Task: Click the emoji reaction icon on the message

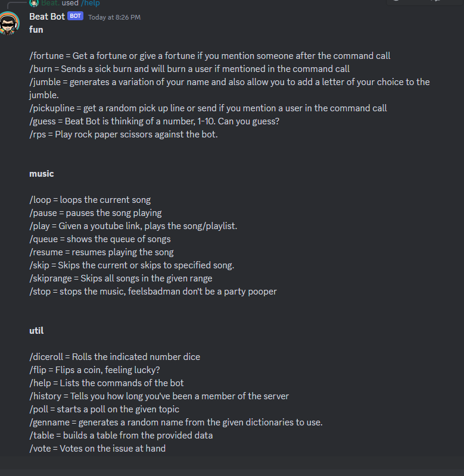Action: (396, 2)
